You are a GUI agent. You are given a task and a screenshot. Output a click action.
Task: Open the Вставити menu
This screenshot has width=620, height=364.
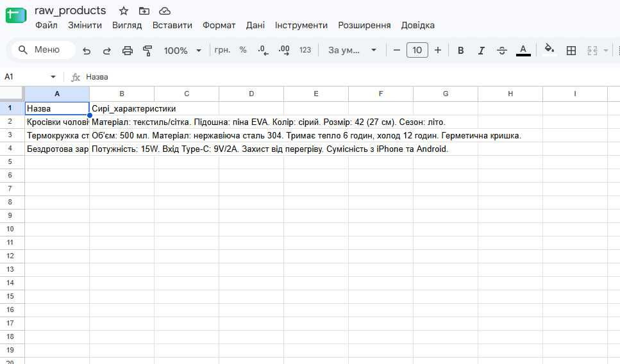[172, 25]
